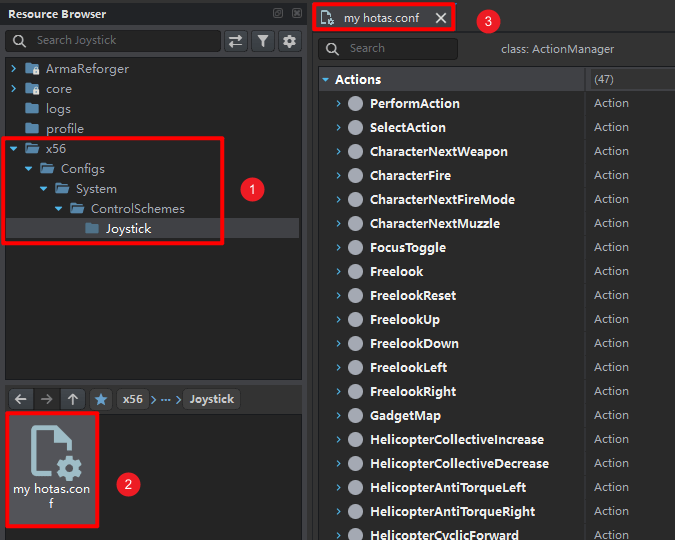Click the sync/swap arrows icon in Resource Browser
This screenshot has height=540, width=675.
point(236,41)
